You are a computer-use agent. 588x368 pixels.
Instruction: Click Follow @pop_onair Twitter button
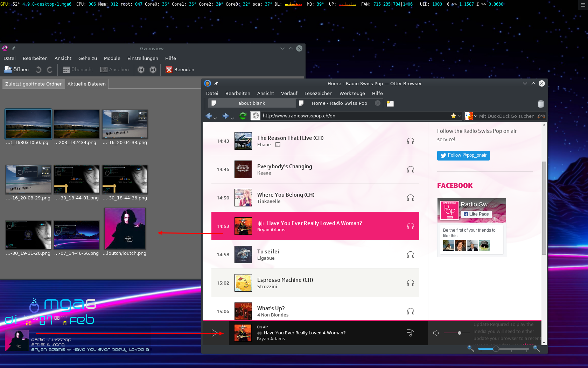(463, 155)
